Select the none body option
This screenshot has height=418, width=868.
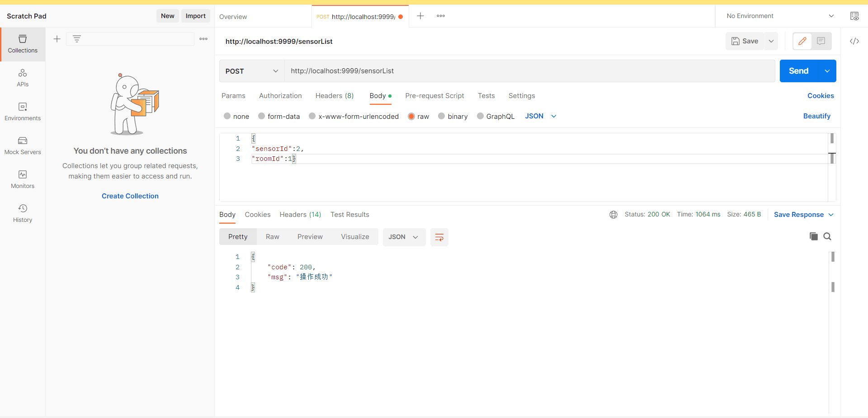tap(227, 116)
